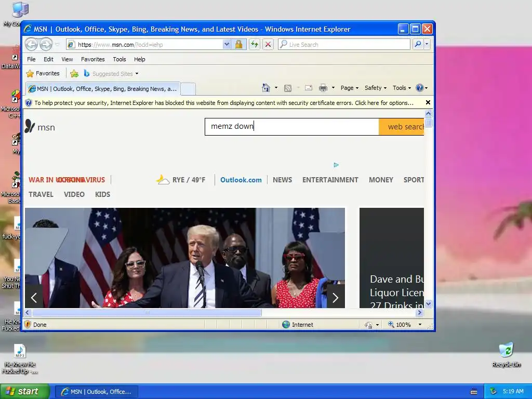The image size is (532, 399).
Task: Open the Page command bar menu
Action: (x=350, y=88)
